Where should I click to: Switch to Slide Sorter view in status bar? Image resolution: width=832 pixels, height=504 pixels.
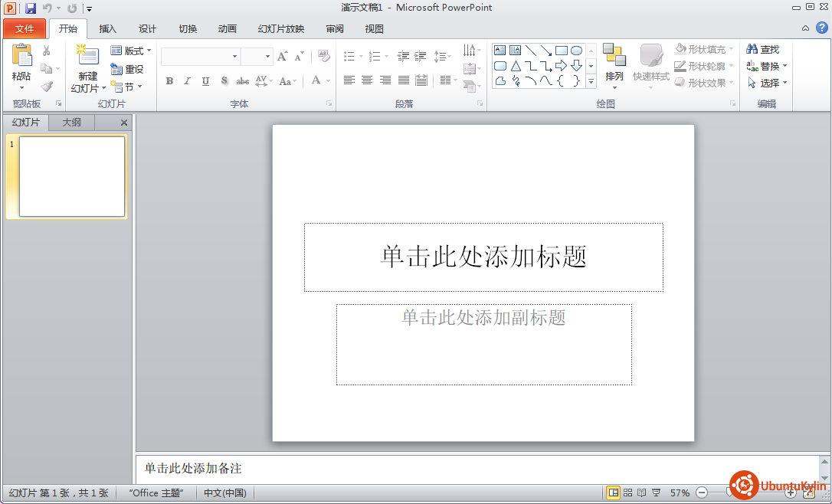627,493
